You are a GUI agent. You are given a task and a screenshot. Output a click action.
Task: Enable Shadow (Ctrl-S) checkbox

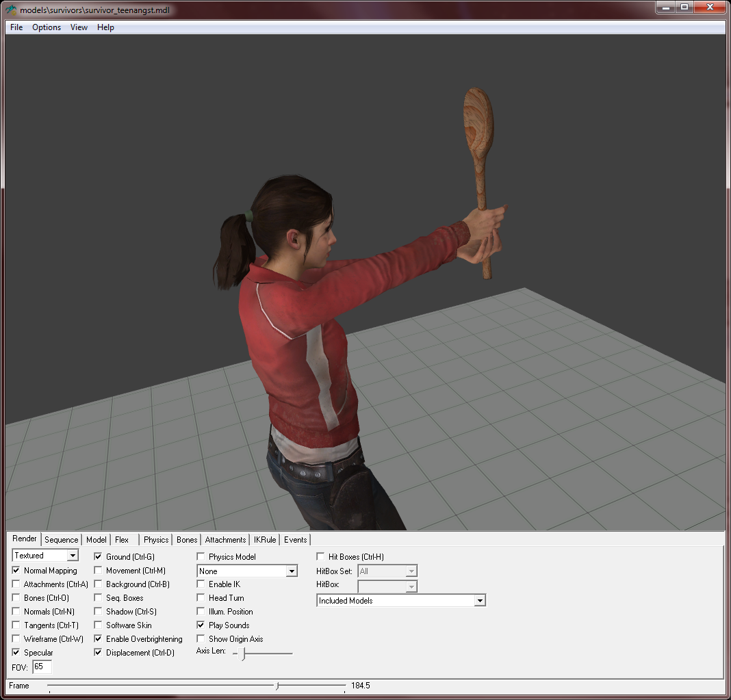pos(98,612)
